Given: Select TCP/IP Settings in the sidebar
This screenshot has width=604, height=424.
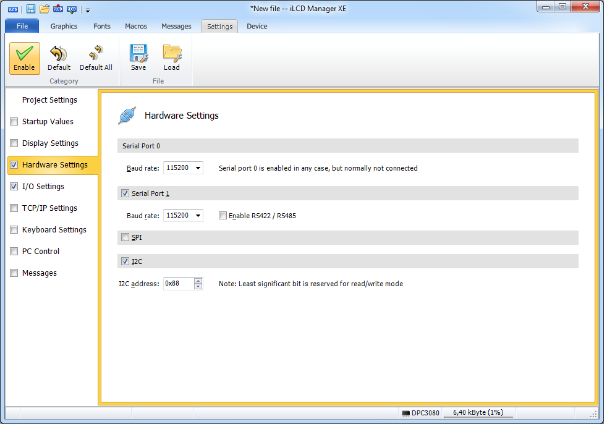Looking at the screenshot, I should pyautogui.click(x=49, y=208).
